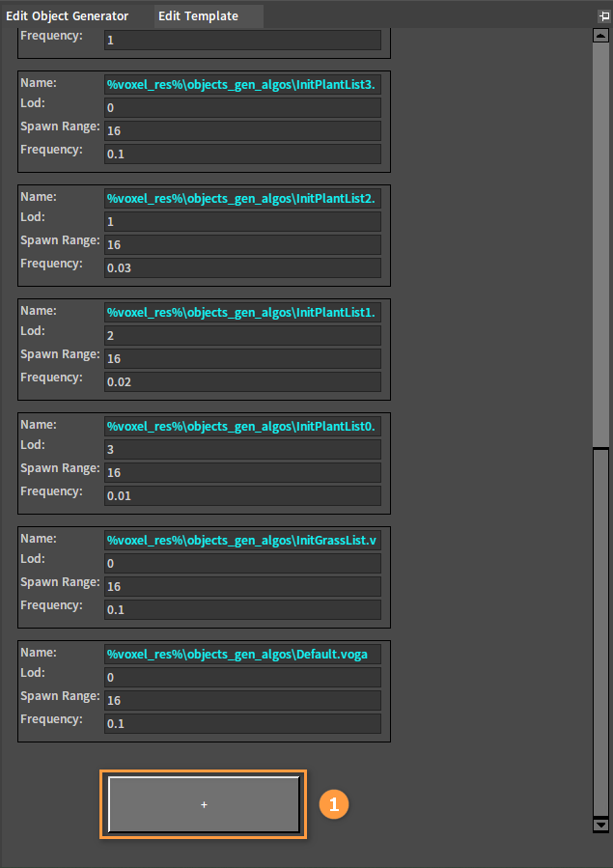The width and height of the screenshot is (613, 868).
Task: Switch to Edit Template tab
Action: tap(209, 16)
